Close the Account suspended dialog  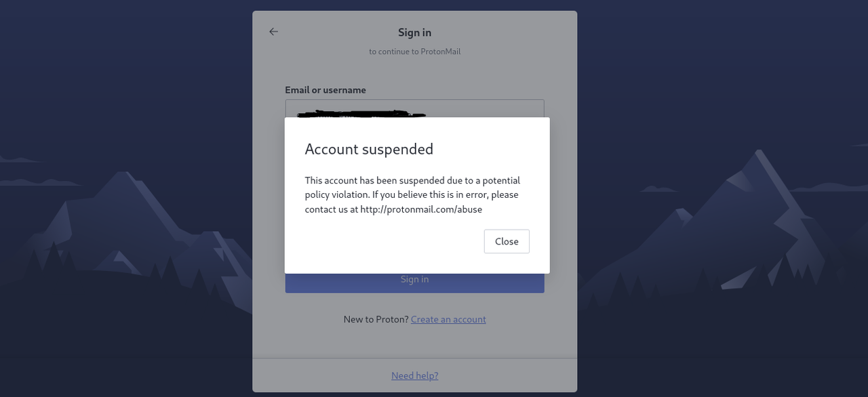click(x=507, y=241)
